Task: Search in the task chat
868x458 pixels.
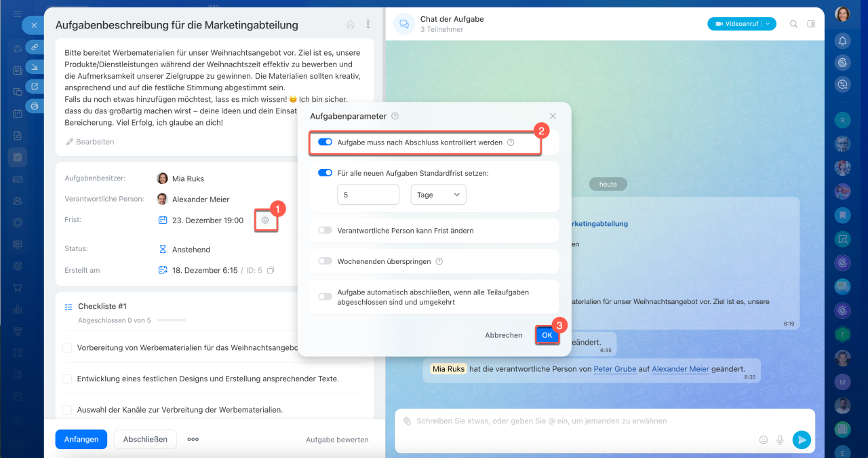Action: tap(793, 24)
